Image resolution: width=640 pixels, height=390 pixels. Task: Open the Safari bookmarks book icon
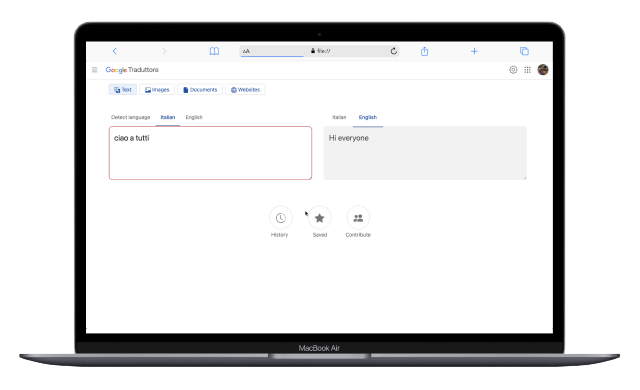(x=214, y=51)
